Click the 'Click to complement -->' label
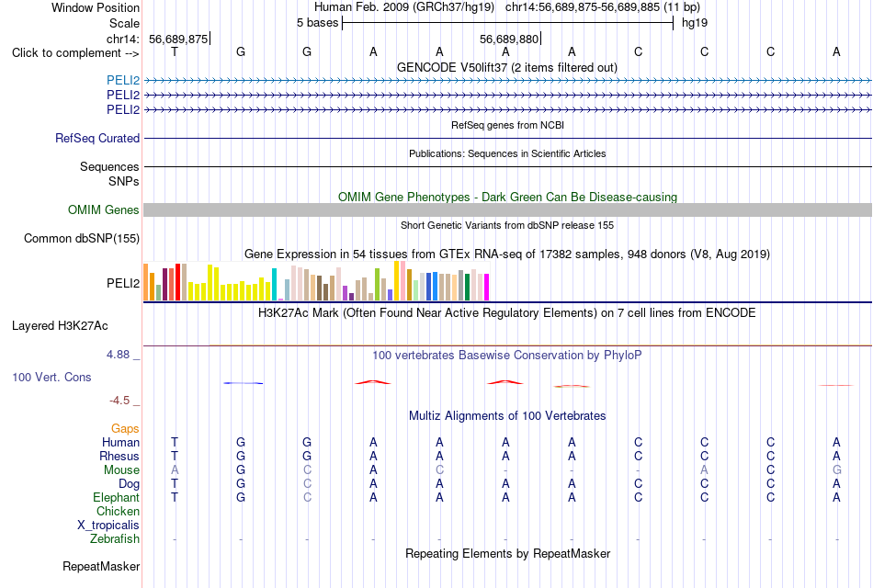Screen dimensions: 873x588 click(75, 53)
